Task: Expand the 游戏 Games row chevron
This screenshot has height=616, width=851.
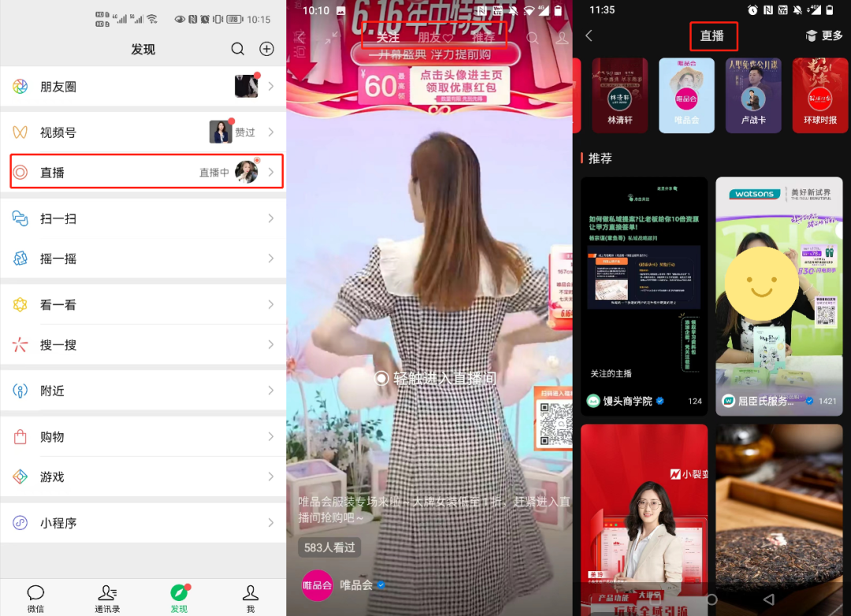Action: pos(271,477)
